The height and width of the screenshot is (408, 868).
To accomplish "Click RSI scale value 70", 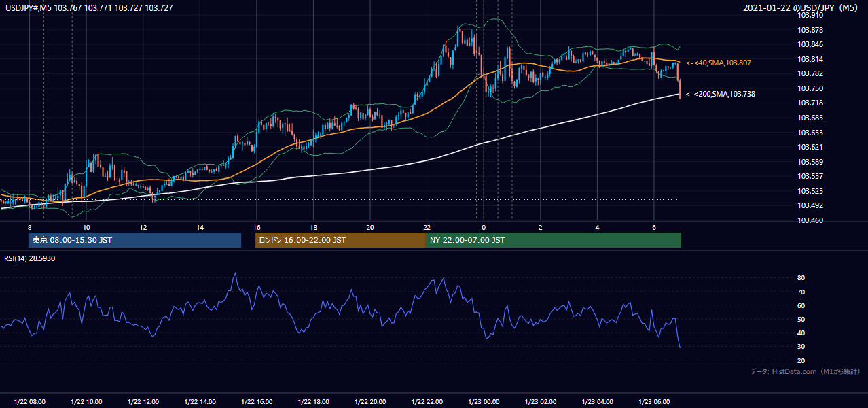I will pos(801,292).
